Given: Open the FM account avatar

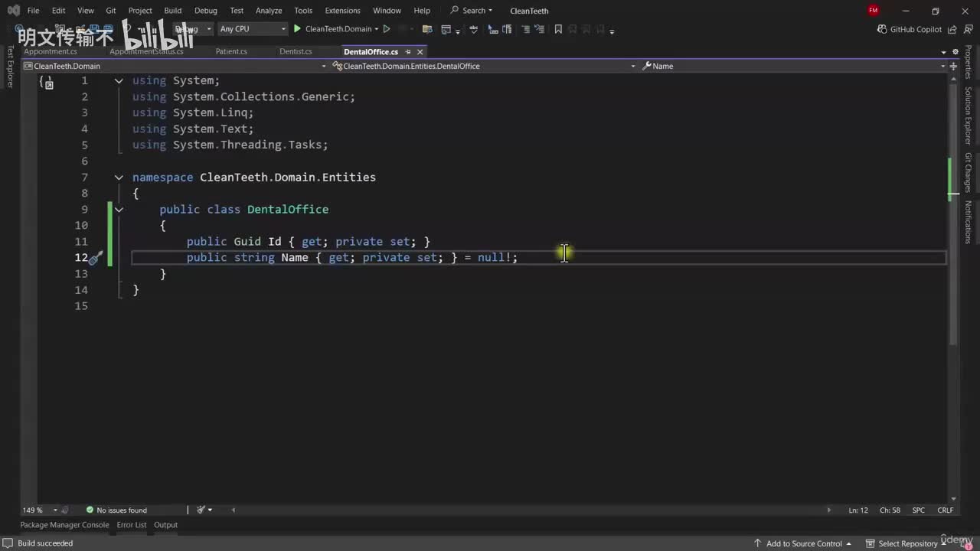Looking at the screenshot, I should (x=874, y=11).
